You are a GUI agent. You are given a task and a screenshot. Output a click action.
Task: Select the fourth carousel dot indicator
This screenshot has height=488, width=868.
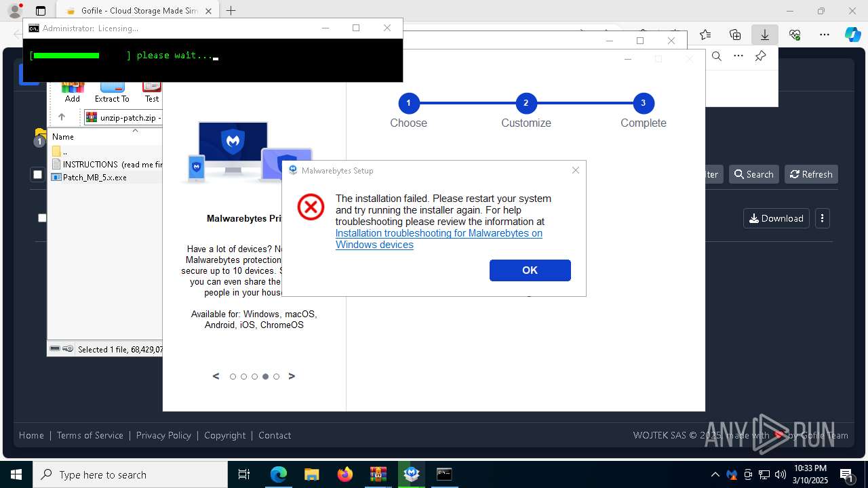[265, 376]
